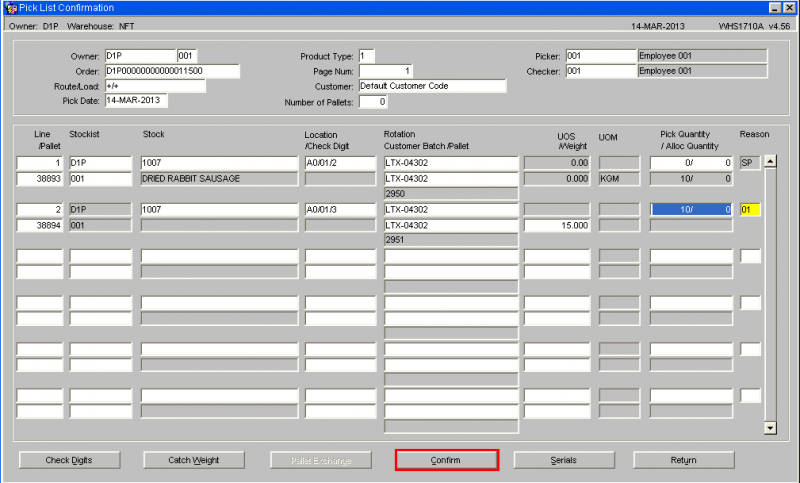Viewport: 800px width, 483px height.
Task: Click stock code 1007 on line 2
Action: (219, 210)
